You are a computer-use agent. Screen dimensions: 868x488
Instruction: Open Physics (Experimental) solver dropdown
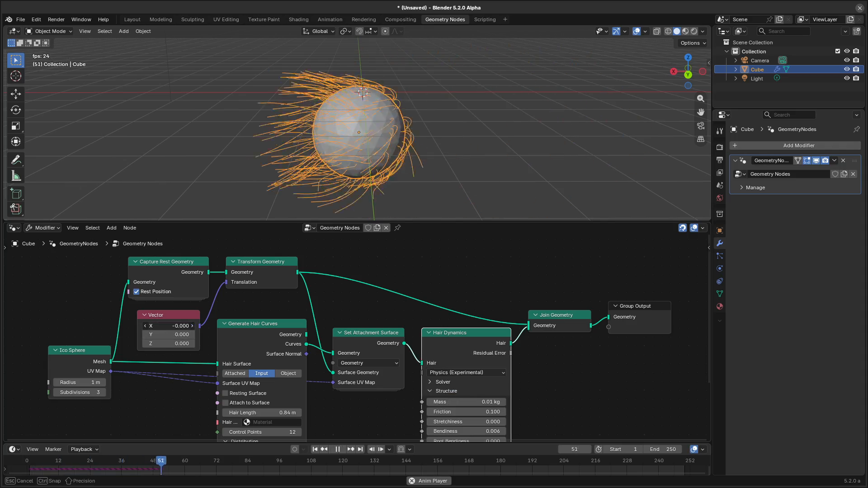click(466, 372)
